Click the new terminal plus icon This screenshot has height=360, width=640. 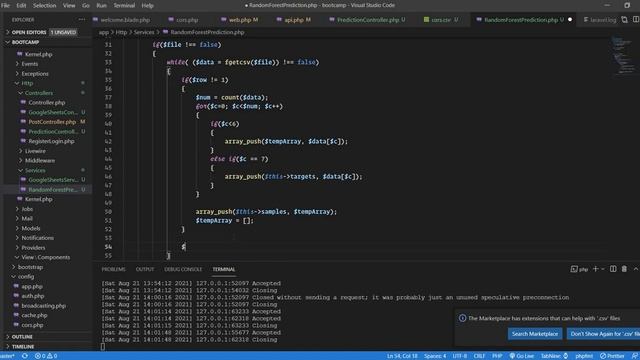click(596, 269)
